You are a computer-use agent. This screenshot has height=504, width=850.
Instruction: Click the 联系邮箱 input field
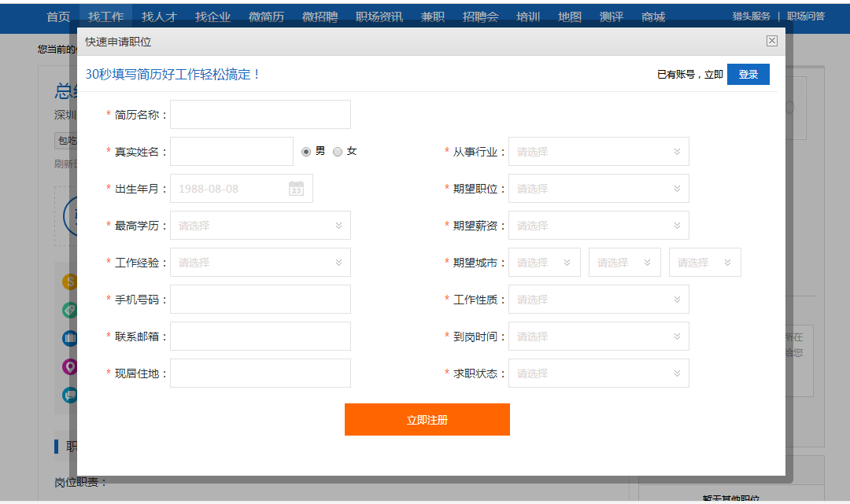pos(261,337)
